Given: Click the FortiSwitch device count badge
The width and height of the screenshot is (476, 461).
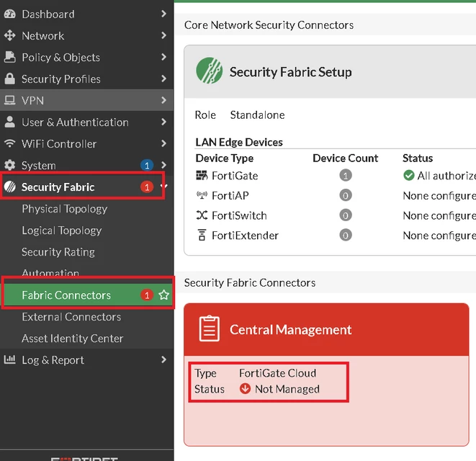Looking at the screenshot, I should click(x=346, y=215).
